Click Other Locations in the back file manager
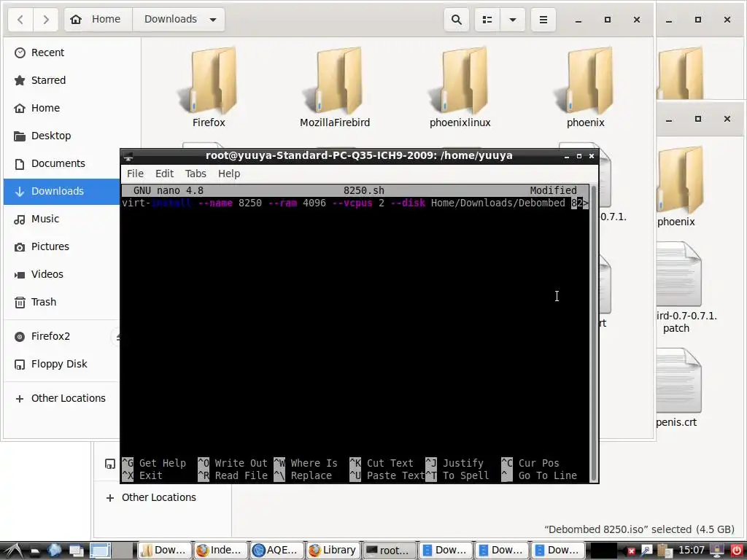 158,497
